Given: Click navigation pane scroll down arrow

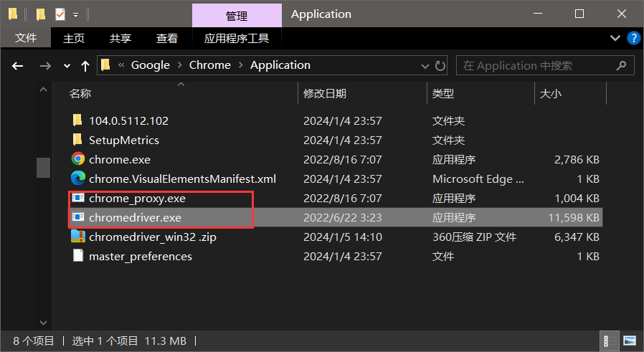Looking at the screenshot, I should [43, 323].
